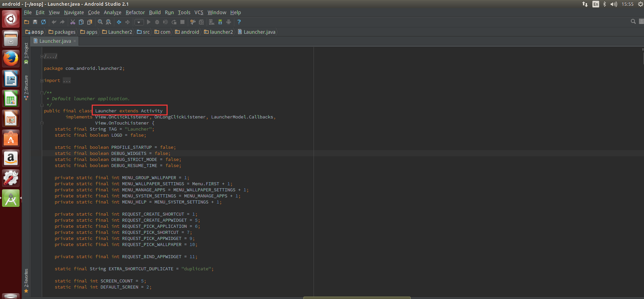
Task: Open Find with the magnifier icon
Action: pos(100,22)
